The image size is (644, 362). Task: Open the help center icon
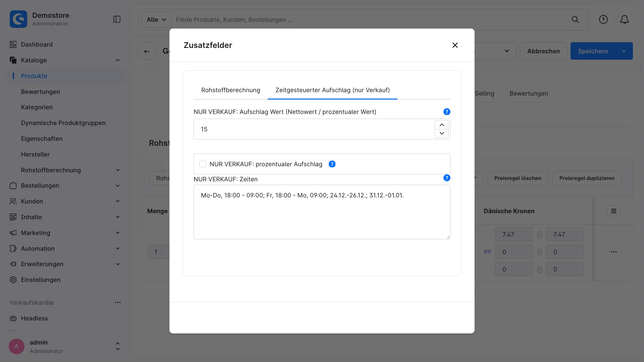coord(603,19)
